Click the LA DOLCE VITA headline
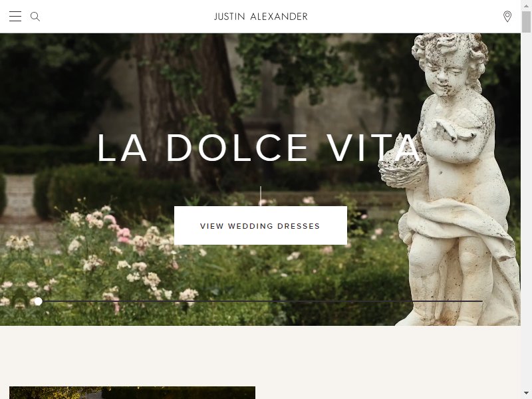The image size is (532, 399). click(259, 148)
